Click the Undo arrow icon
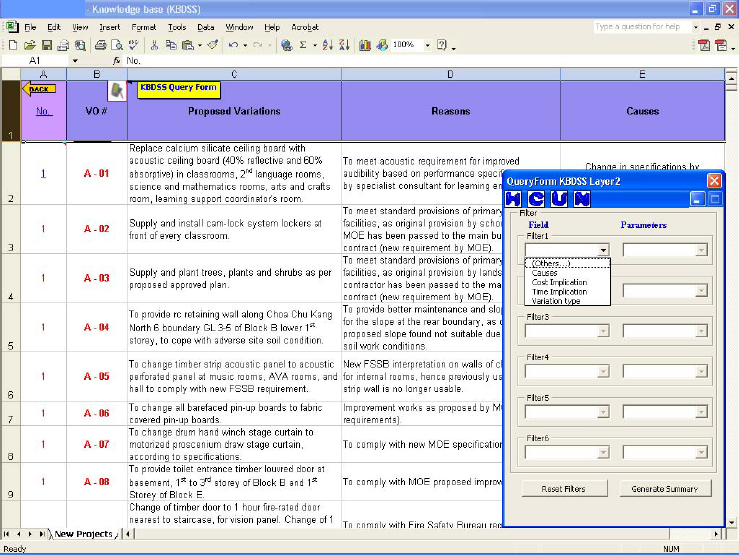The width and height of the screenshot is (739, 555). 233,45
